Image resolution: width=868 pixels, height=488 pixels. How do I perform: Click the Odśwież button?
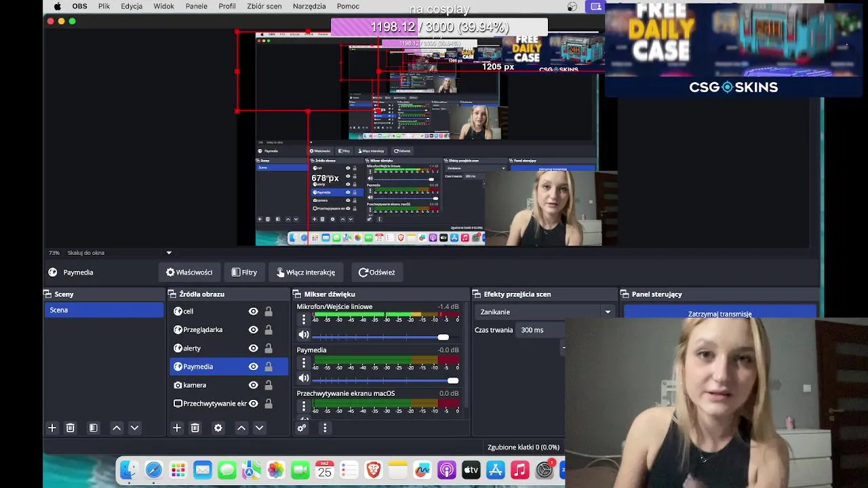[x=376, y=272]
